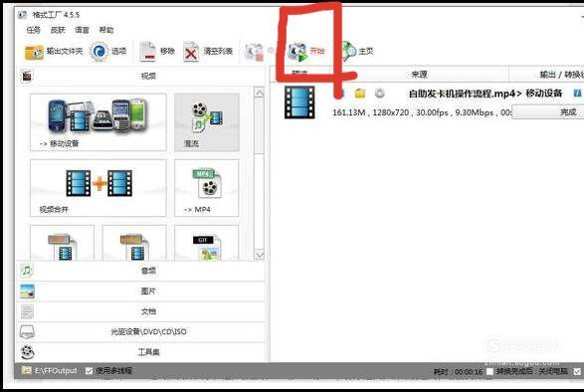
Task: Click the video list scrollbar up arrow
Action: click(259, 93)
